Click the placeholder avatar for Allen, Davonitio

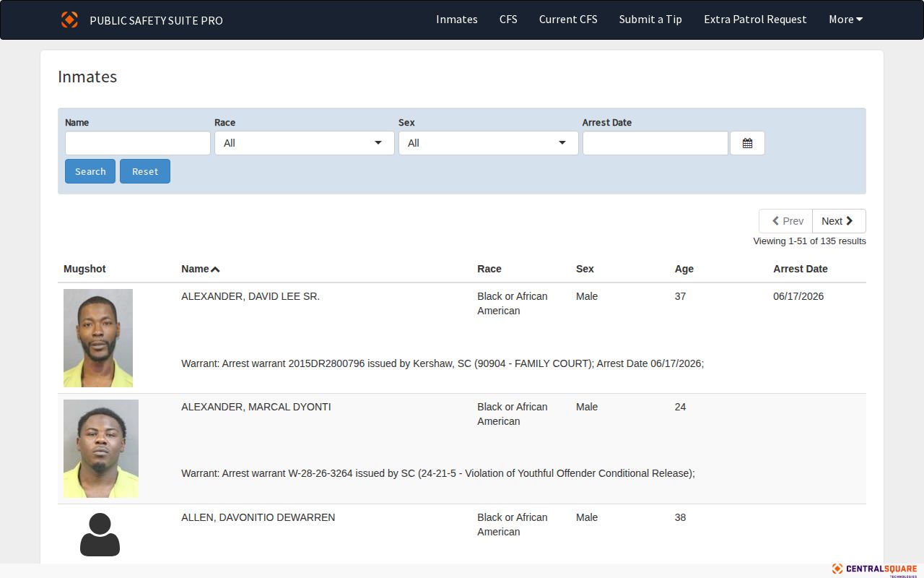click(x=100, y=535)
